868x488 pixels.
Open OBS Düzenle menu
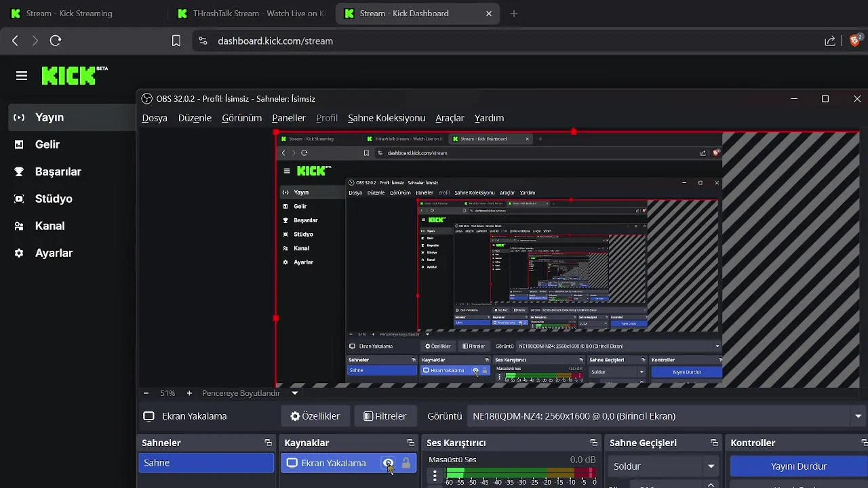tap(195, 118)
